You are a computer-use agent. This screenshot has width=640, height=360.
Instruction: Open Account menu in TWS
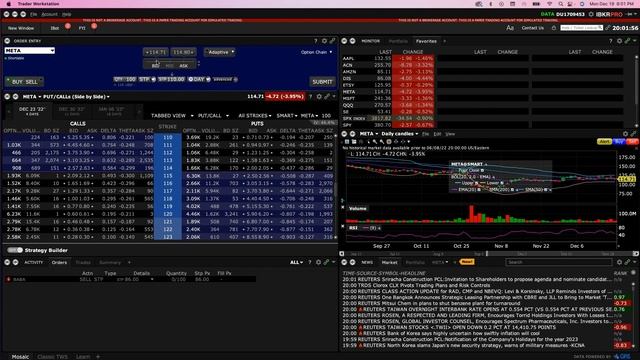pyautogui.click(x=49, y=14)
